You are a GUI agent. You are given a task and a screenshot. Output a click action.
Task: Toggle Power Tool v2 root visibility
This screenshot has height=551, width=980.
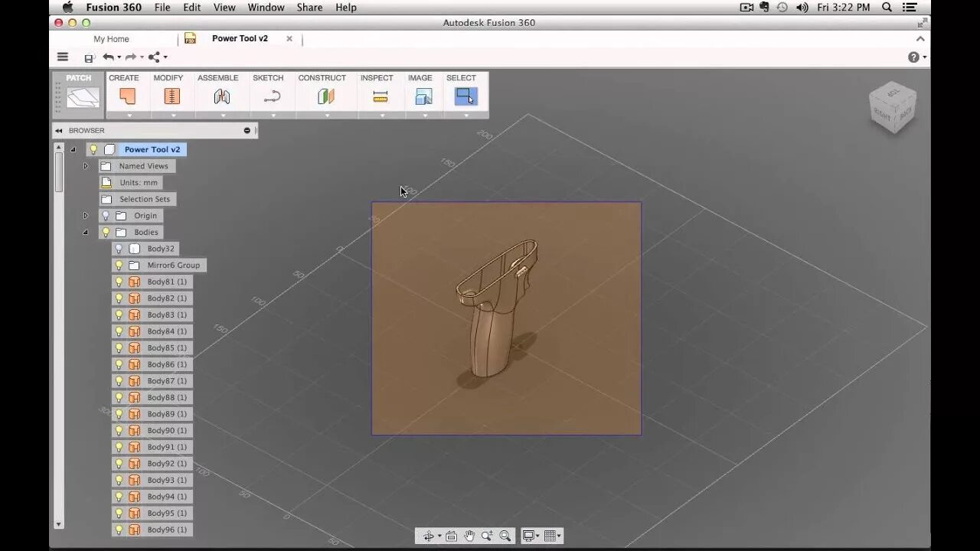pos(93,150)
